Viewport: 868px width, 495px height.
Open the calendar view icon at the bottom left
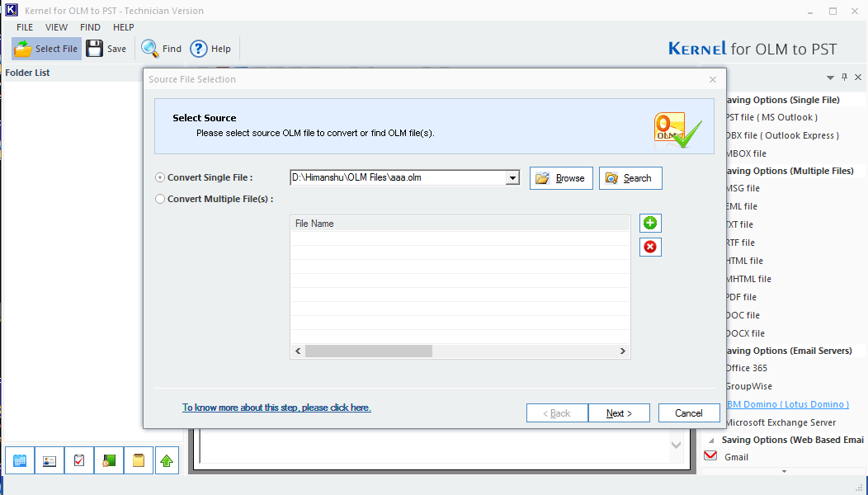20,460
